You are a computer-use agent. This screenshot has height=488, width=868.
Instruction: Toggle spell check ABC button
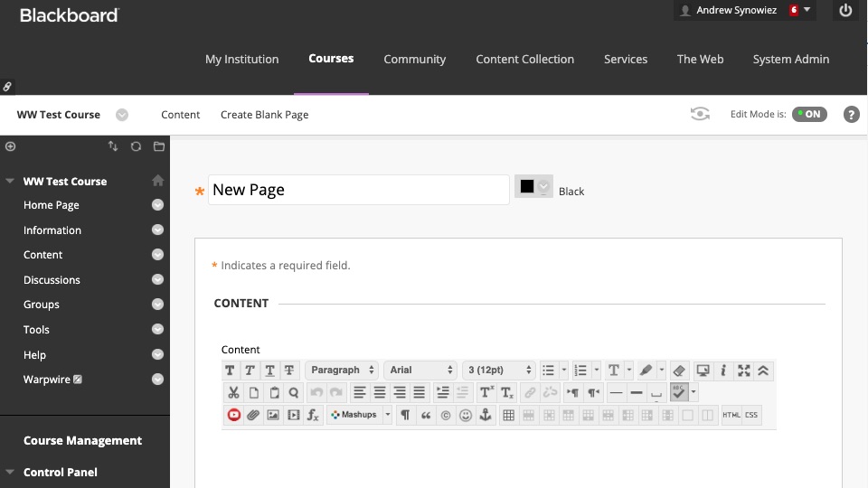[679, 392]
